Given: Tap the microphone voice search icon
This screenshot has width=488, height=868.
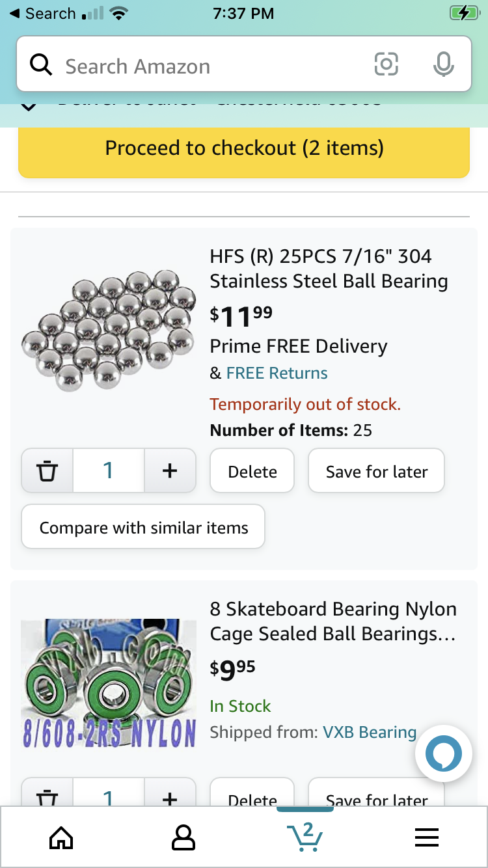Looking at the screenshot, I should click(443, 64).
